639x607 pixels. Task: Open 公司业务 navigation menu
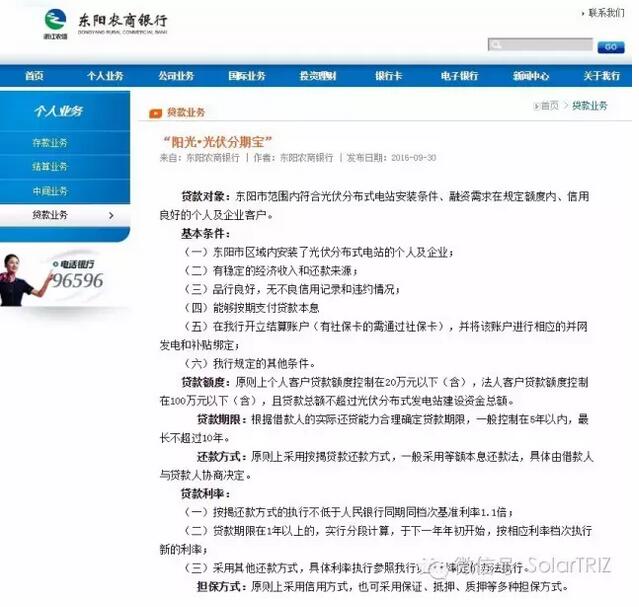click(175, 77)
